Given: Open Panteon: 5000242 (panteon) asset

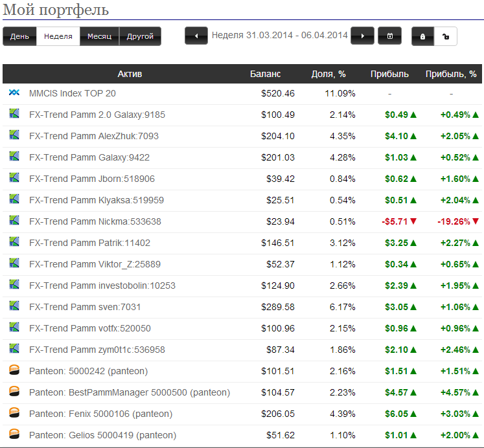Looking at the screenshot, I should [x=88, y=371].
